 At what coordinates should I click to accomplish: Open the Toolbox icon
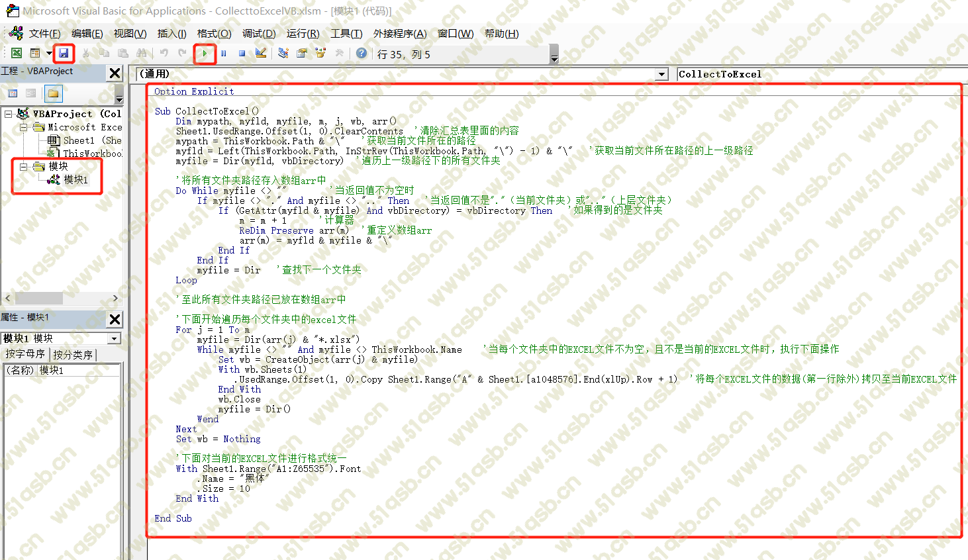coord(339,53)
